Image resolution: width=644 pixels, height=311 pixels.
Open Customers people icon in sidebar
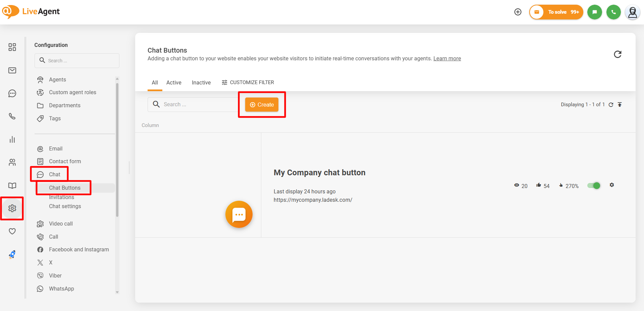pyautogui.click(x=12, y=163)
